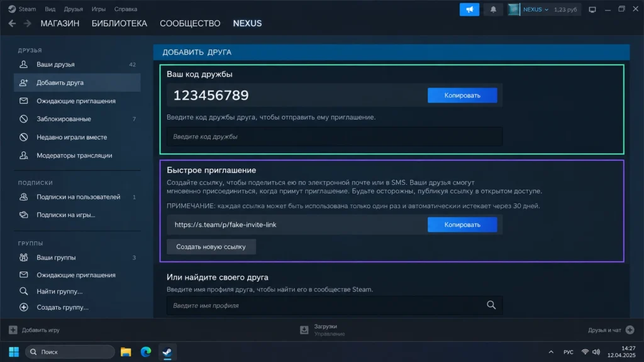Screen dimensions: 644x362
Task: Switch to Big Picture mode monitor icon
Action: 592,9
